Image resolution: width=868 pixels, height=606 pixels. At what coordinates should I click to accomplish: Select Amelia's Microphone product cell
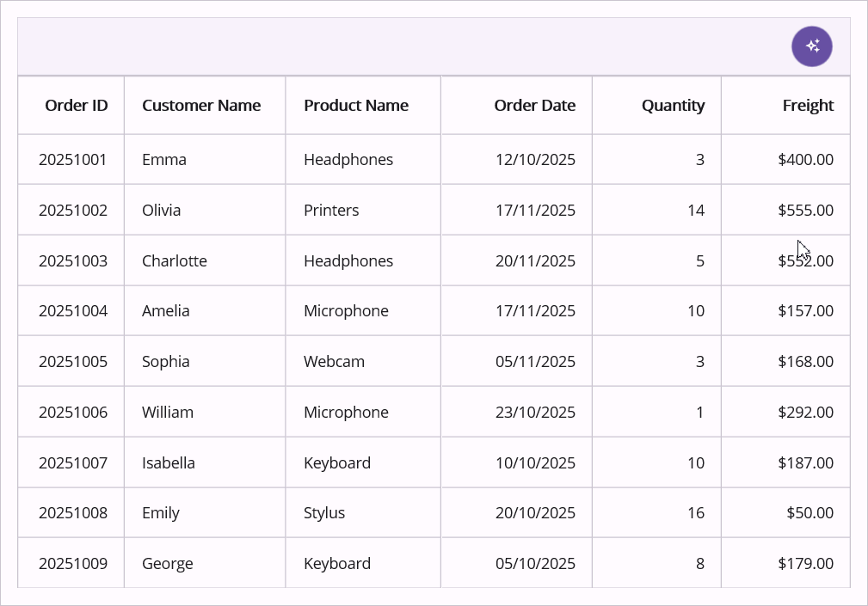pyautogui.click(x=346, y=311)
